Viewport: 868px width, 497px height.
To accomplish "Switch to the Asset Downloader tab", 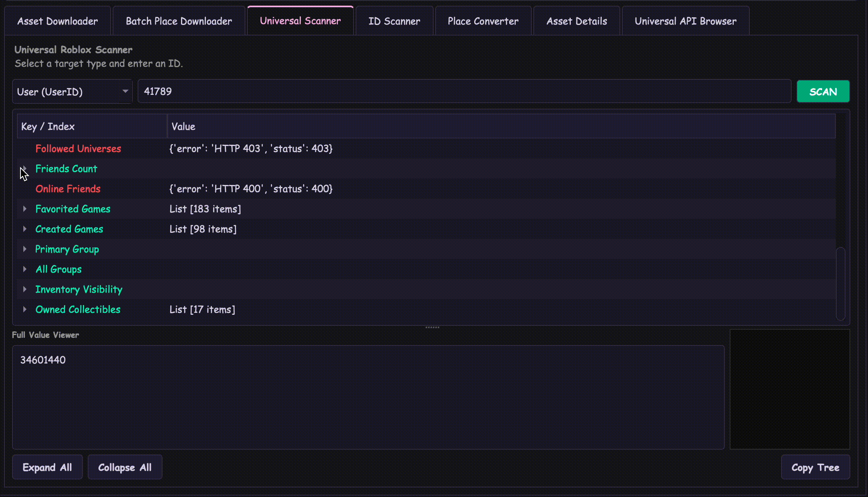I will pyautogui.click(x=58, y=21).
